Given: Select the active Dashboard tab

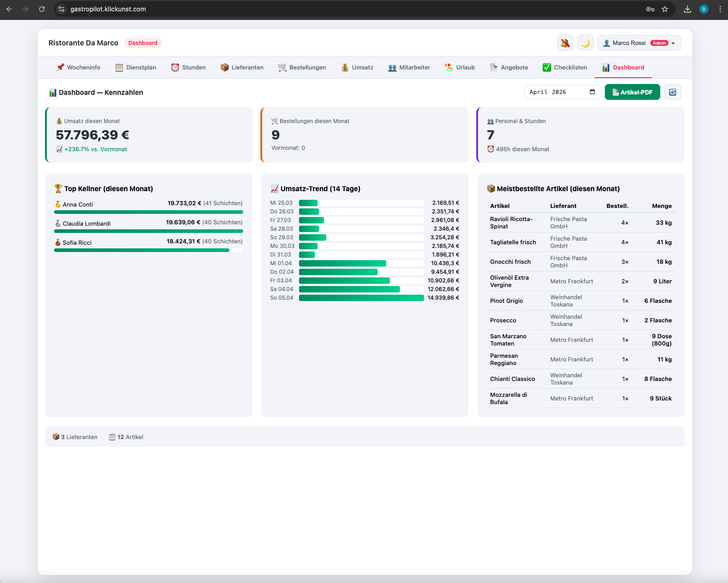Looking at the screenshot, I should coord(623,68).
